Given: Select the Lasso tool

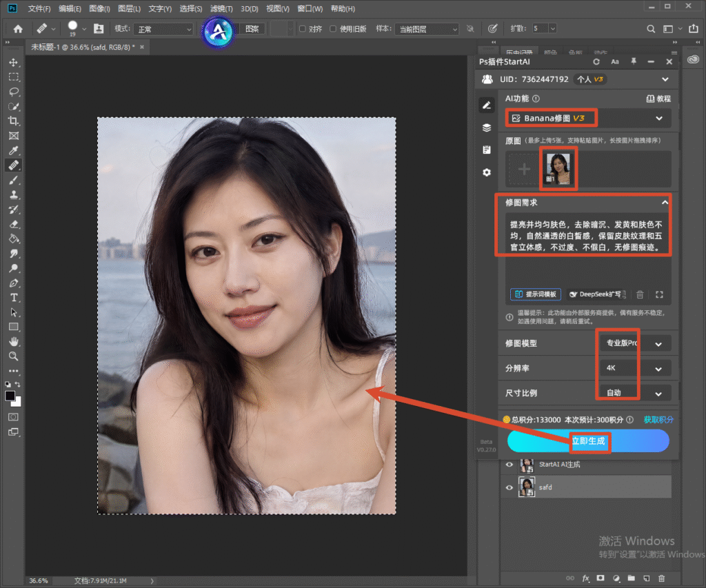Looking at the screenshot, I should pyautogui.click(x=14, y=92).
